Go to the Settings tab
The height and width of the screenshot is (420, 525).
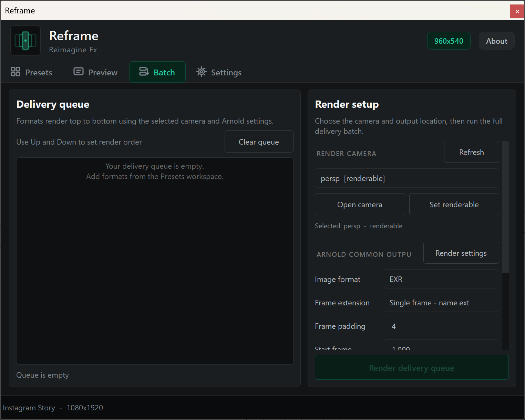click(x=219, y=72)
